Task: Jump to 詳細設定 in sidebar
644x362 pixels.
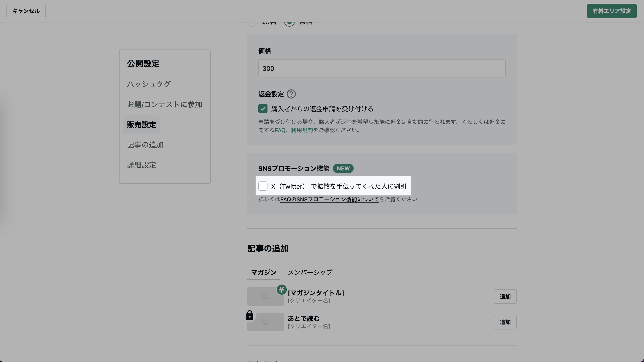Action: point(142,165)
